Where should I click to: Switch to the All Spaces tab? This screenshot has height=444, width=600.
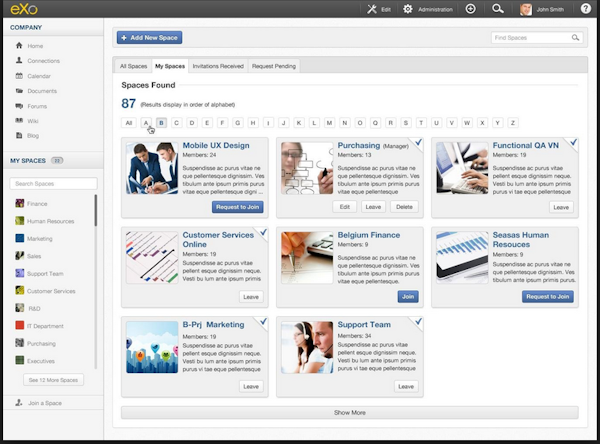tap(133, 66)
